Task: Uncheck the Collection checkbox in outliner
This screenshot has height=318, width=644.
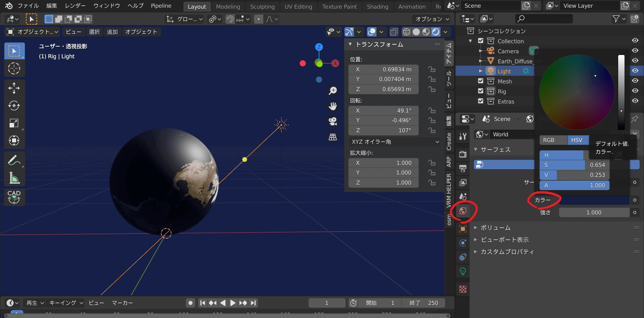Action: 481,41
